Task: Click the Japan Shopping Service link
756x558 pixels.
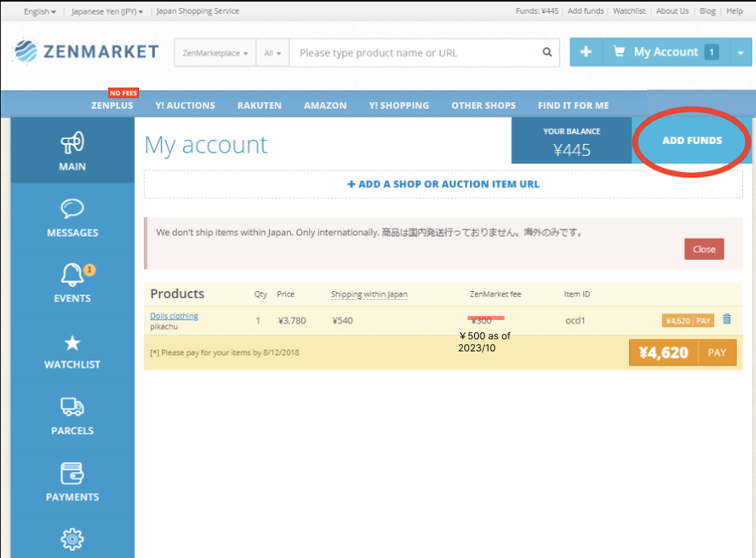Action: [198, 10]
